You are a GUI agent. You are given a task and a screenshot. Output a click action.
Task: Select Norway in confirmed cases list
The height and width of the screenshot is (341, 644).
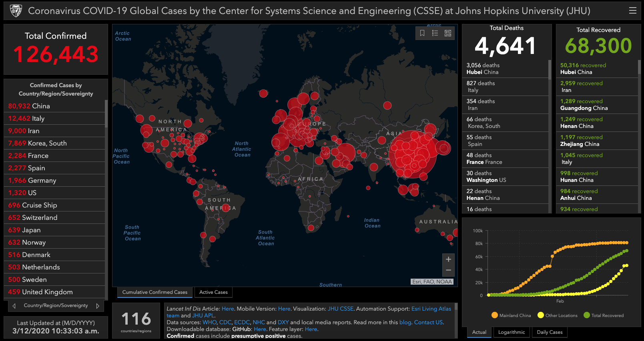[54, 242]
